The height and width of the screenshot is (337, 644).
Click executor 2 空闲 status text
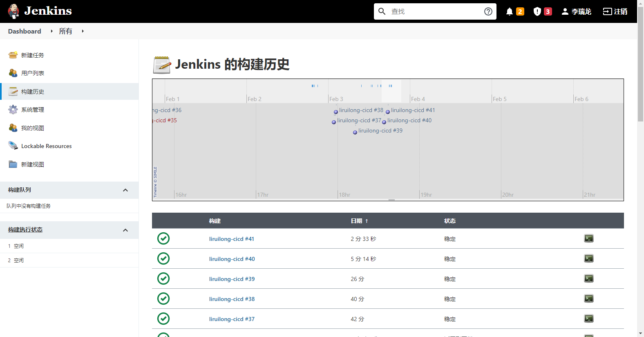click(19, 261)
